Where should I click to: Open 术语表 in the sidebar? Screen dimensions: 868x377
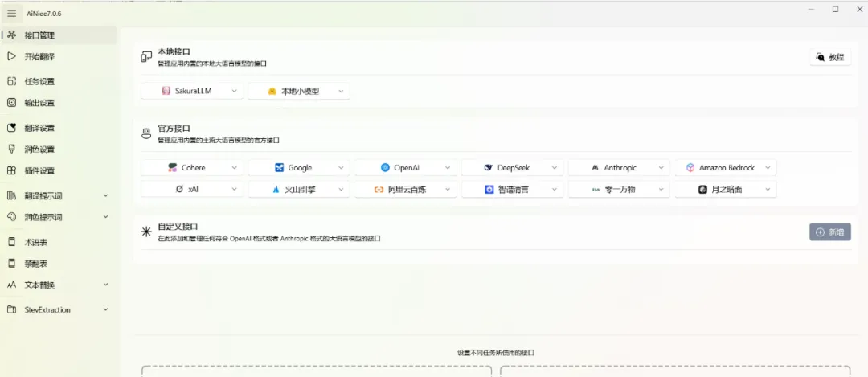click(58, 242)
